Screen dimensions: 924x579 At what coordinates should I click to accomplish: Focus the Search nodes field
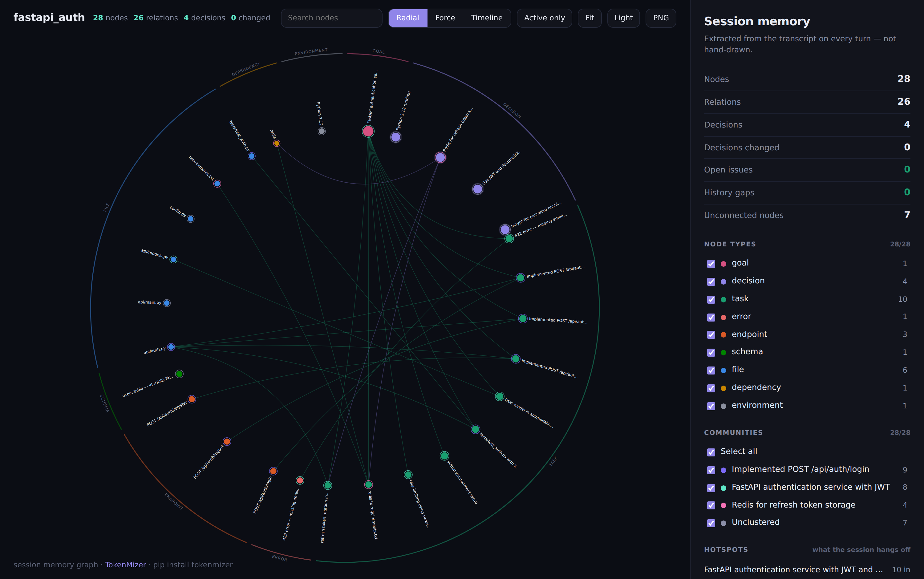tap(331, 18)
